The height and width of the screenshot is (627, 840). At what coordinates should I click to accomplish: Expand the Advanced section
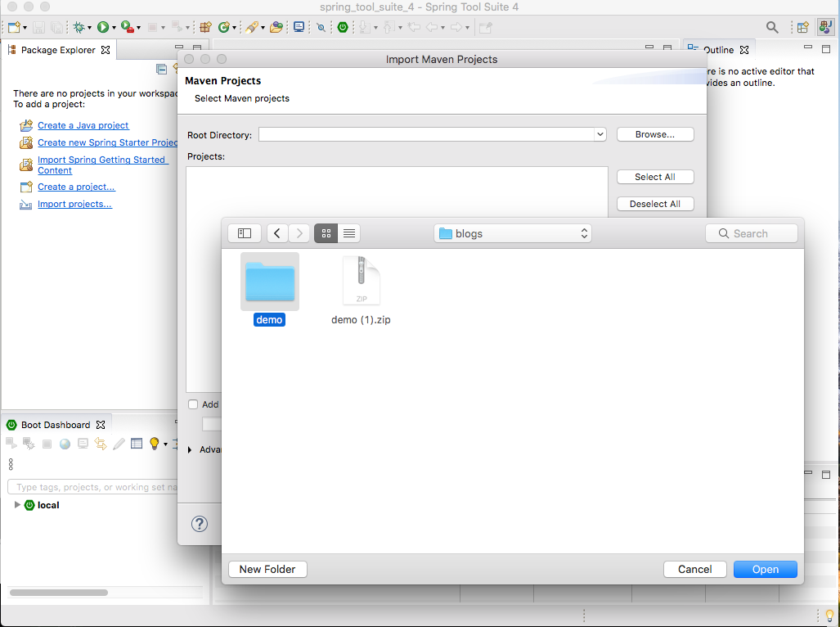coord(190,449)
